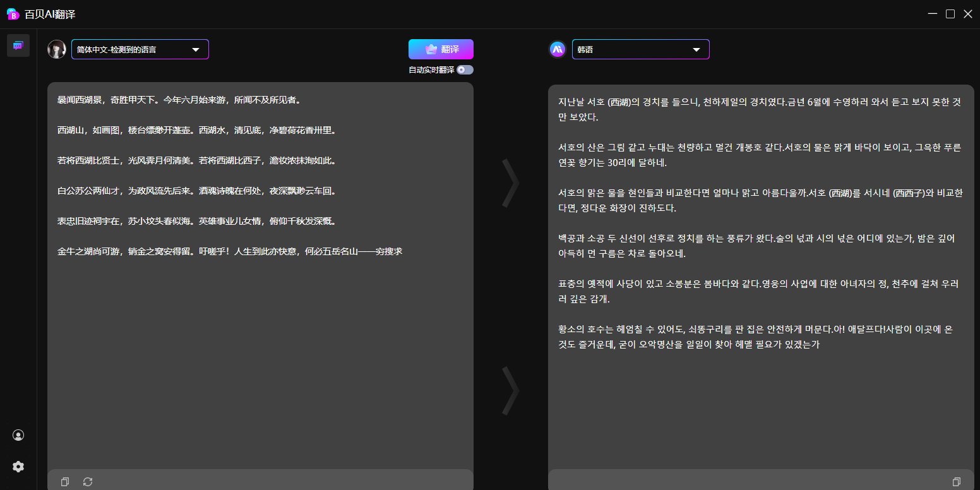Click Korean paragraph starting 표충의 옛적에
This screenshot has width=980, height=490.
758,292
